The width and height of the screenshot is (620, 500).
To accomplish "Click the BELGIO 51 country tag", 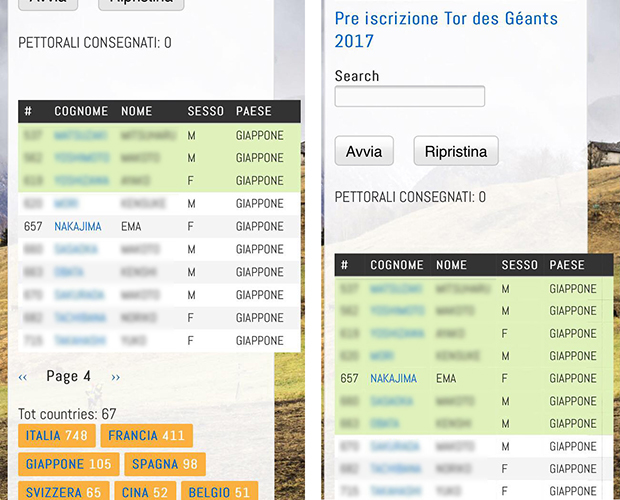I will (x=219, y=492).
